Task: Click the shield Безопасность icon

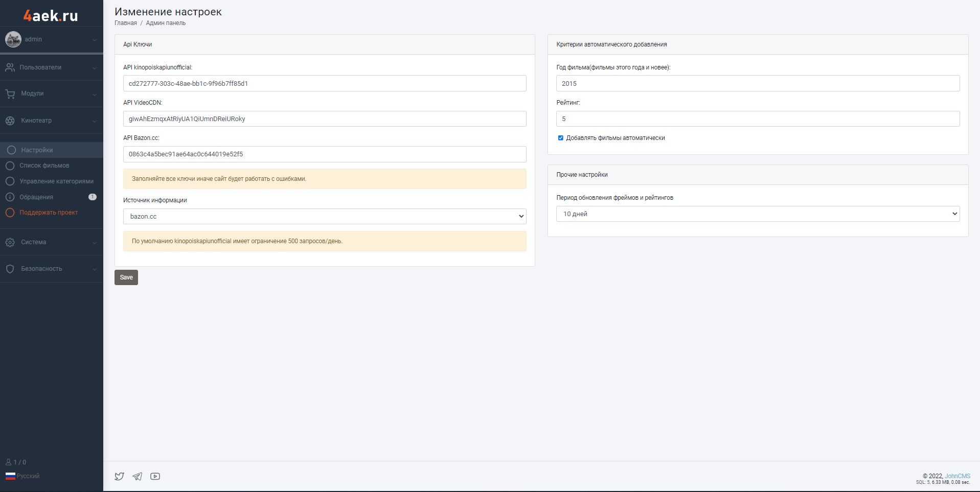Action: pos(10,269)
